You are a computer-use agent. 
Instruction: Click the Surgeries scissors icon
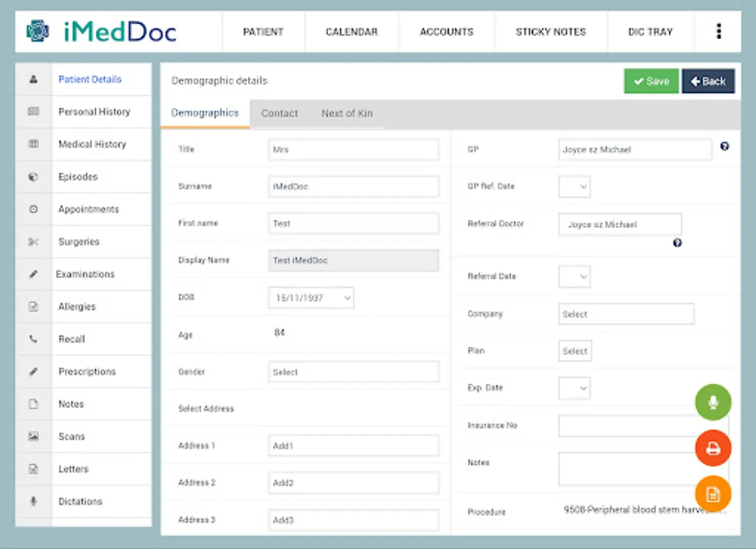click(x=34, y=242)
